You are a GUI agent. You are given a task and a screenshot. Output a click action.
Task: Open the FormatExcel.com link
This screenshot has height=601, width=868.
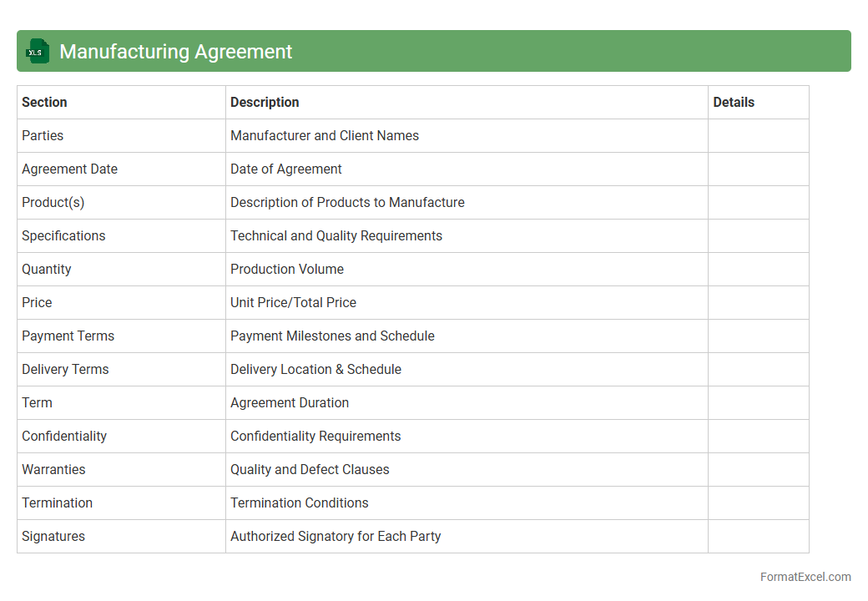805,577
